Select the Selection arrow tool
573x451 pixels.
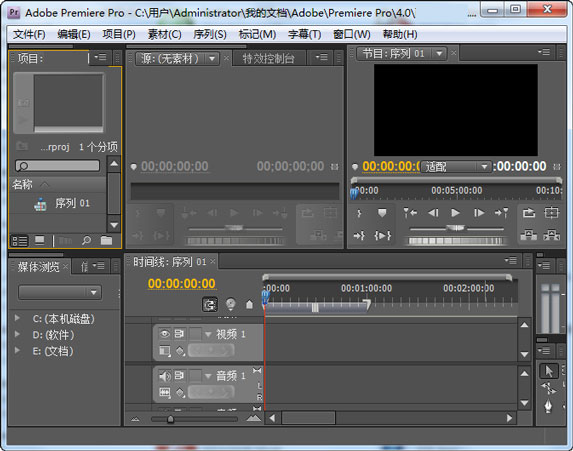[x=549, y=371]
